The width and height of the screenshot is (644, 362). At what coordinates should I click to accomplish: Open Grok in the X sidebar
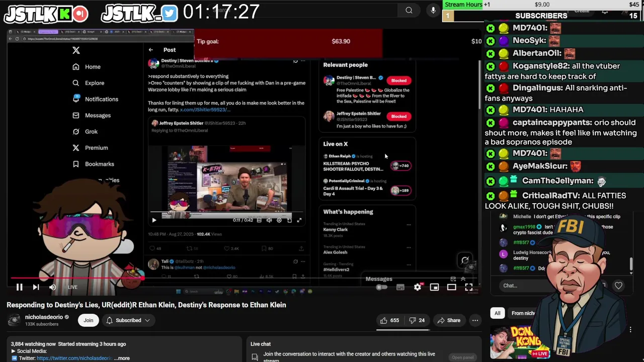pos(85,131)
